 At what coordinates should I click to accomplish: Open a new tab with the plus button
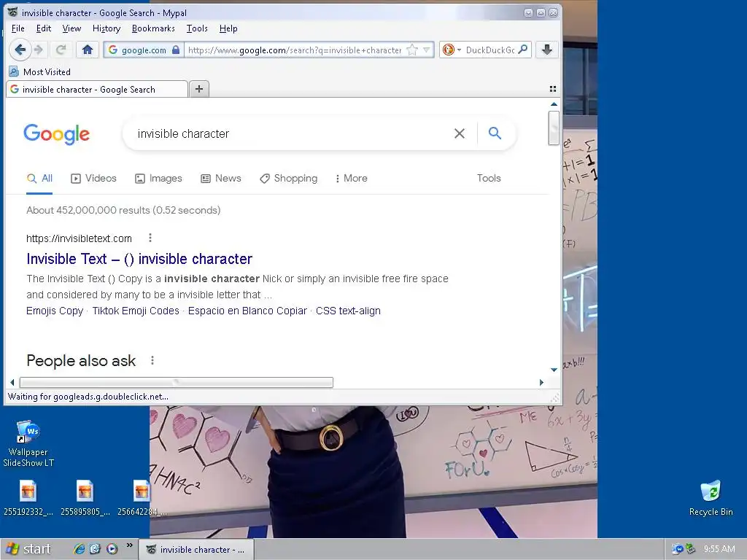(x=199, y=89)
